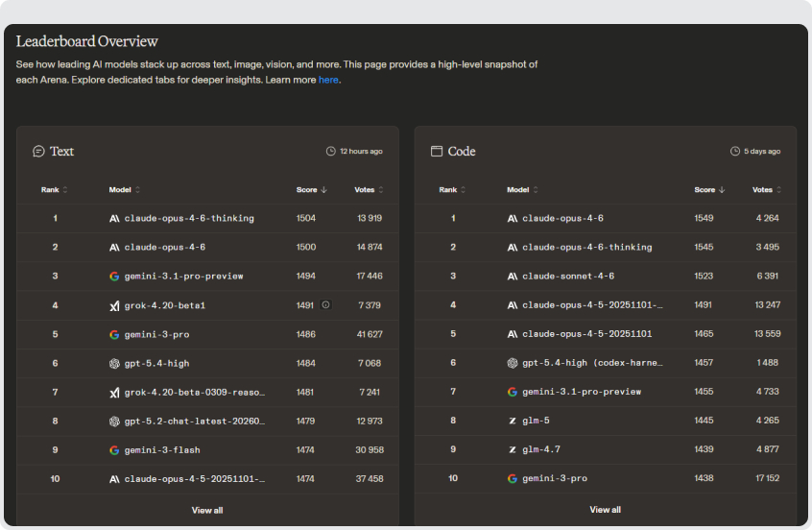The width and height of the screenshot is (812, 530).
Task: Click the Text chat bubble icon
Action: pyautogui.click(x=38, y=152)
